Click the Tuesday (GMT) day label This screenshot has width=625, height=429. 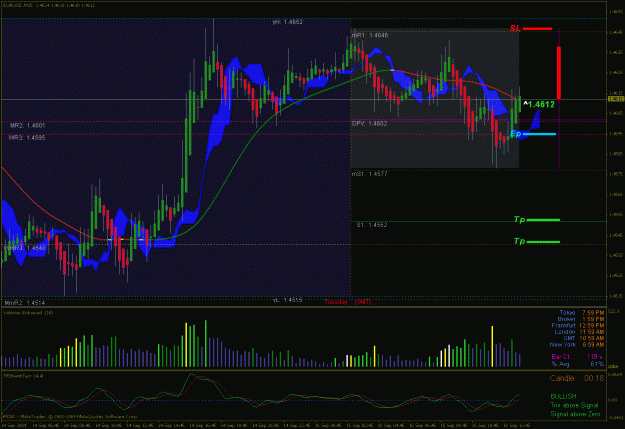pos(348,302)
